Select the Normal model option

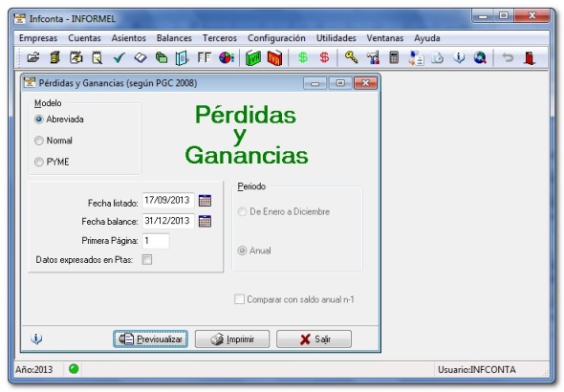pos(54,141)
